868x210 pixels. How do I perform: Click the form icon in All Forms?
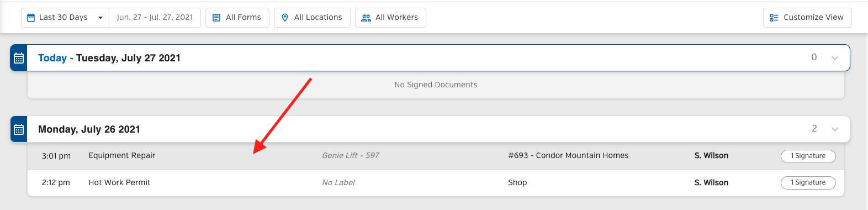(216, 18)
